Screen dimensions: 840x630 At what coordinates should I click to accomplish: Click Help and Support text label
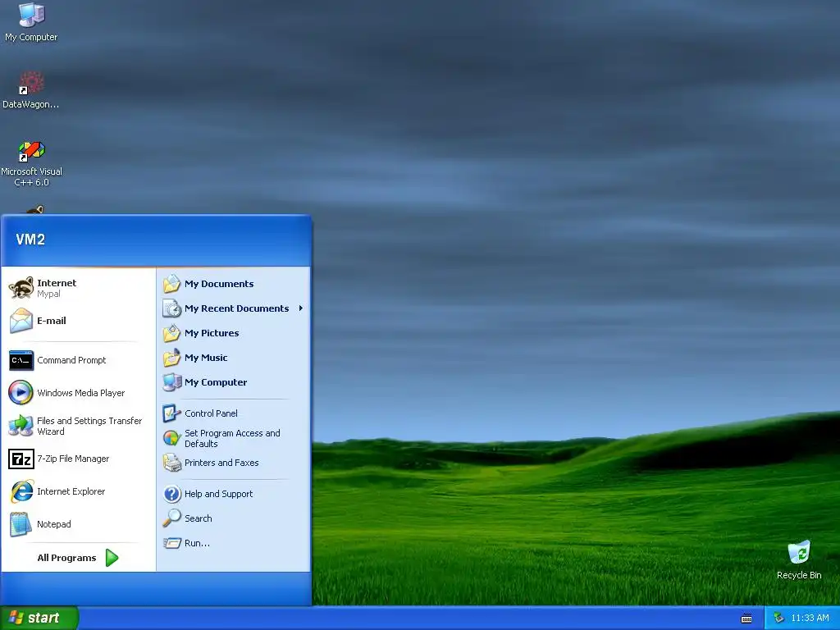218,494
